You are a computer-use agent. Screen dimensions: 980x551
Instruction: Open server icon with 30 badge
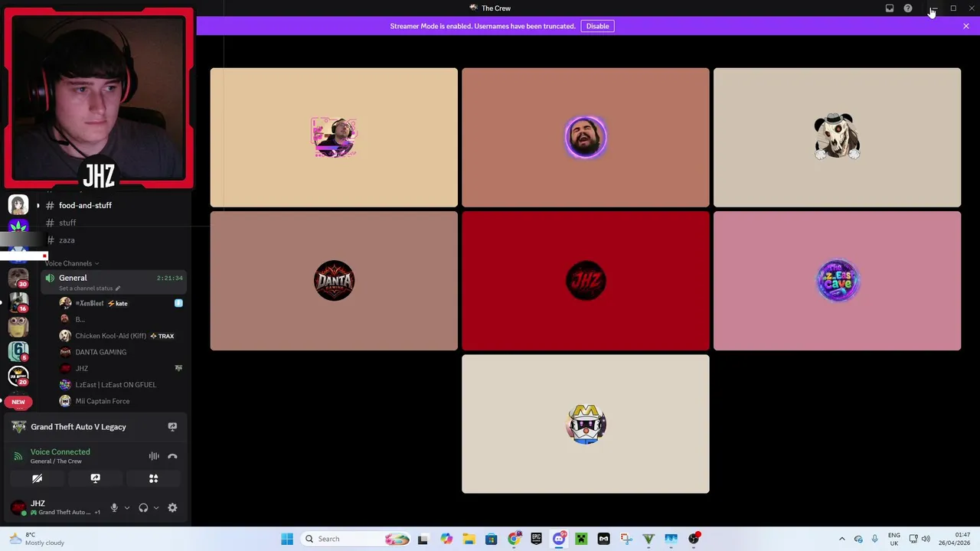click(x=18, y=277)
